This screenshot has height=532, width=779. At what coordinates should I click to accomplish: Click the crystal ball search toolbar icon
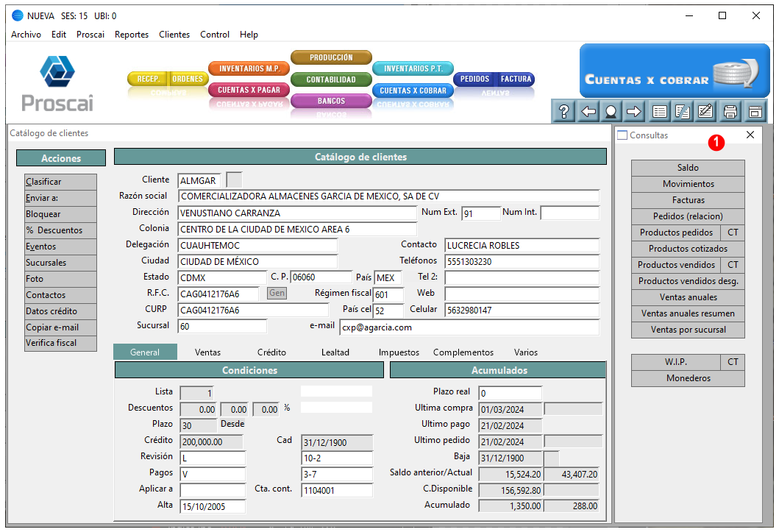point(611,111)
